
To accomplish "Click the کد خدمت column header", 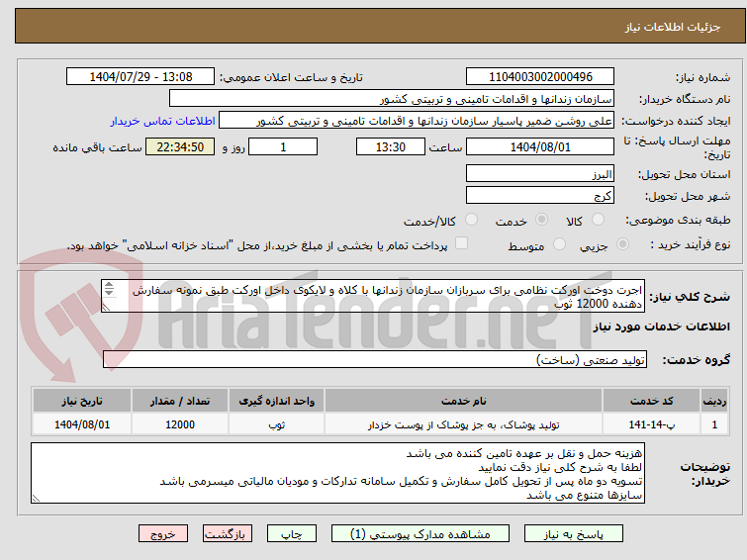I will 651,401.
